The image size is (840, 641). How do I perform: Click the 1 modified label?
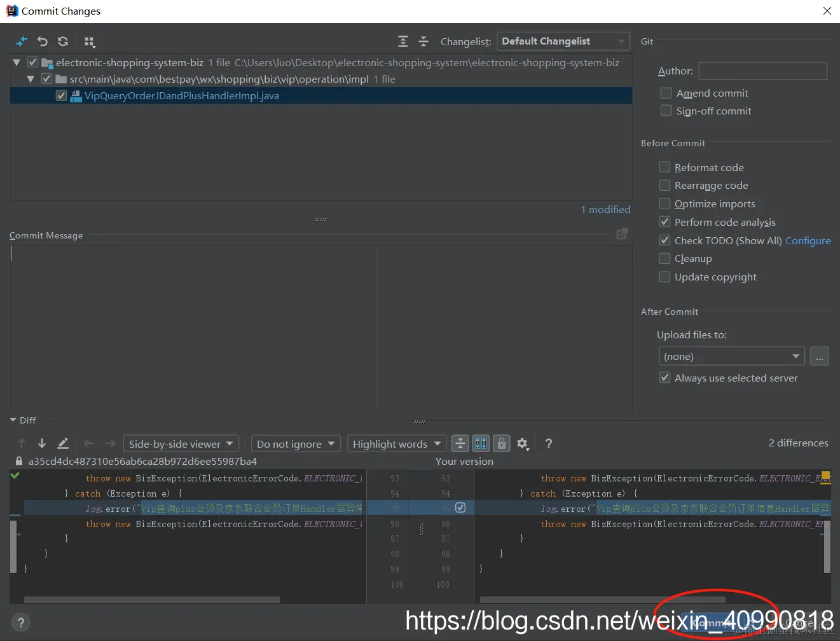[605, 209]
